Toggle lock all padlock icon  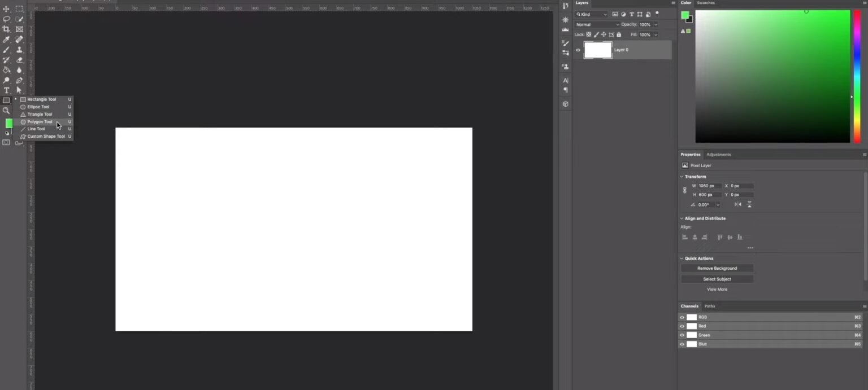619,34
